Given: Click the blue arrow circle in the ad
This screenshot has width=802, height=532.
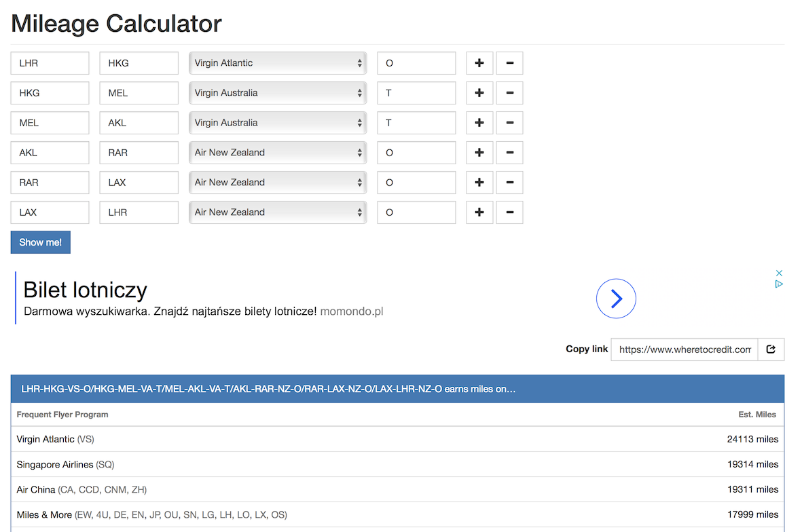Looking at the screenshot, I should [616, 299].
